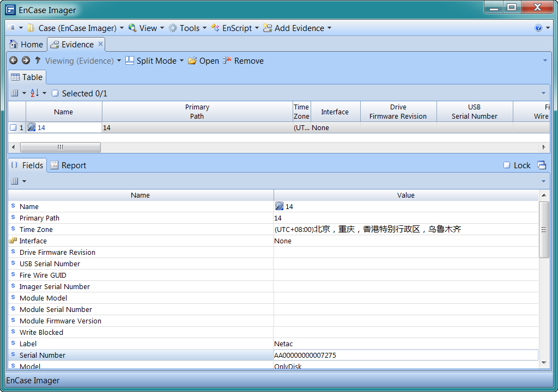Image resolution: width=558 pixels, height=392 pixels.
Task: Expand the Table pane right-side options arrow
Action: (543, 93)
